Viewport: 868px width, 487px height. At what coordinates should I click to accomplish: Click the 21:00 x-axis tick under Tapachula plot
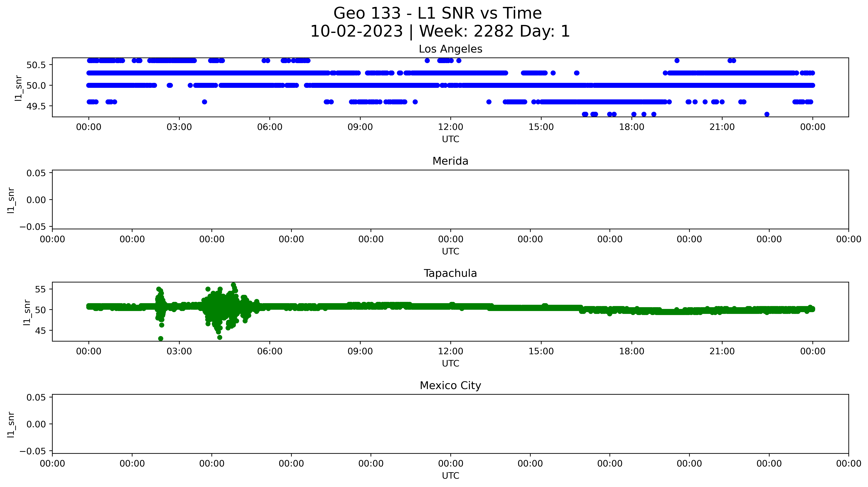tap(722, 351)
